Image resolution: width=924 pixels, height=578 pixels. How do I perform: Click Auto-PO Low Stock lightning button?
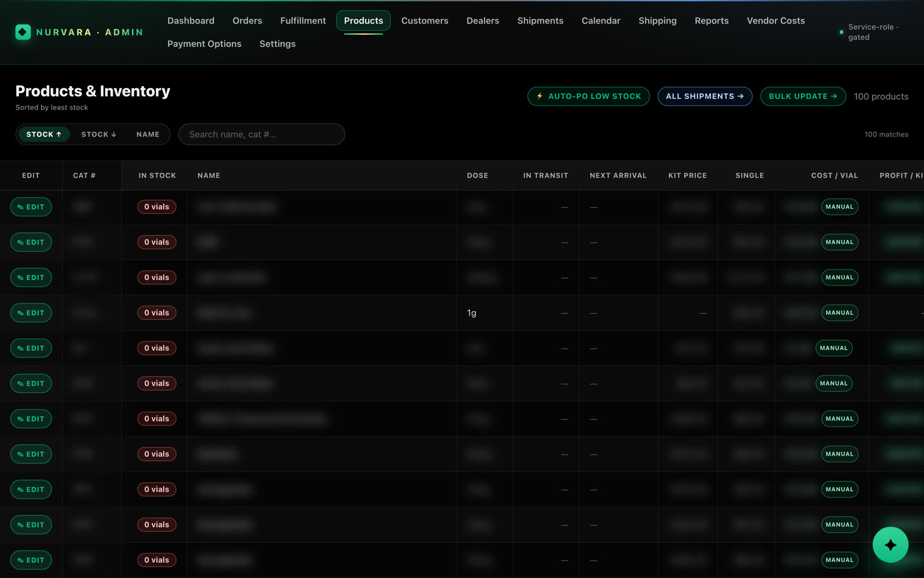pyautogui.click(x=588, y=96)
